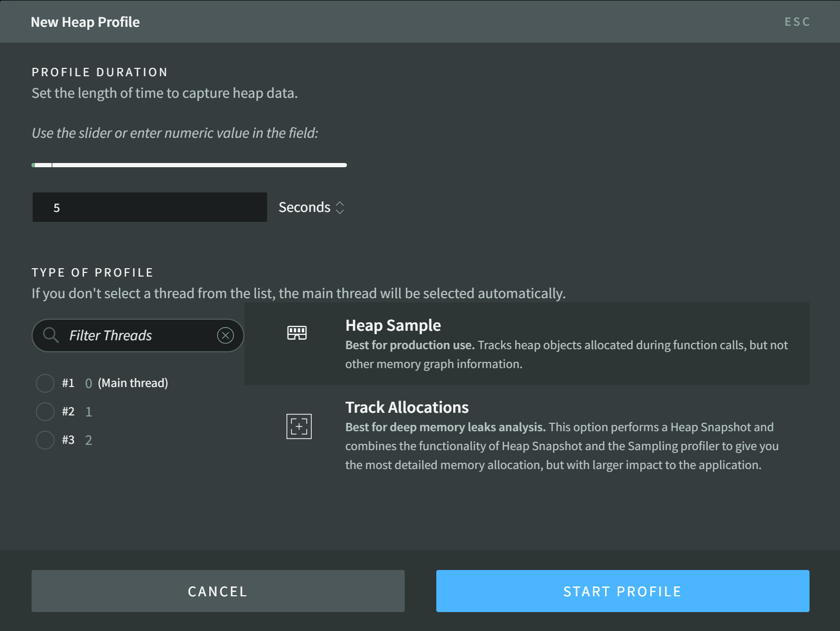This screenshot has height=631, width=840.
Task: Choose the thread #3 radio button
Action: click(x=45, y=440)
